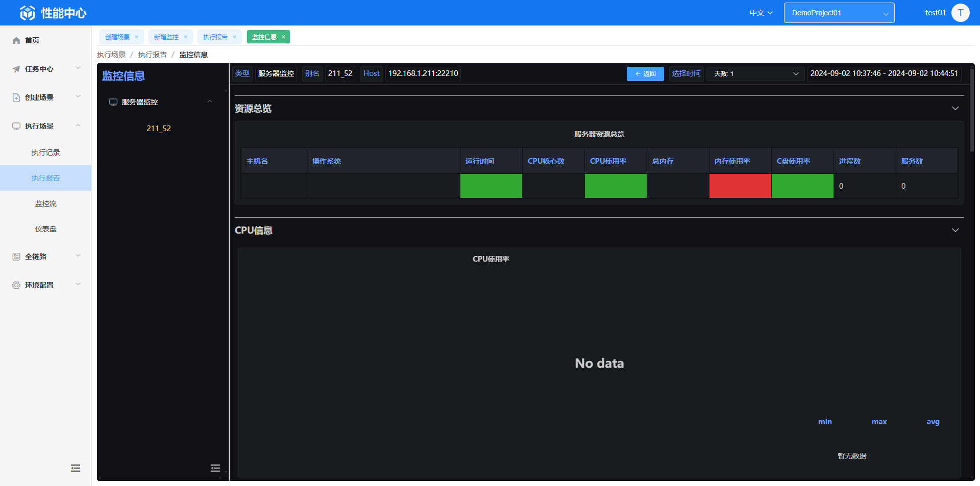The height and width of the screenshot is (486, 980).
Task: Click the 别名 value 211_52
Action: [x=340, y=73]
